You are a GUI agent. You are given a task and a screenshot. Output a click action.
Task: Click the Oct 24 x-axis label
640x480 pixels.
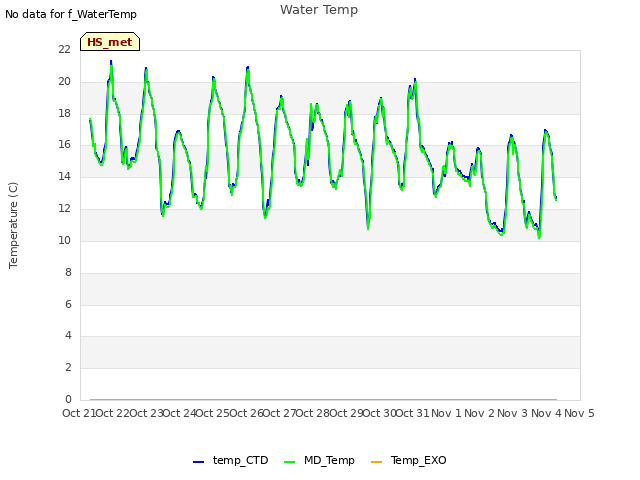[x=180, y=413]
